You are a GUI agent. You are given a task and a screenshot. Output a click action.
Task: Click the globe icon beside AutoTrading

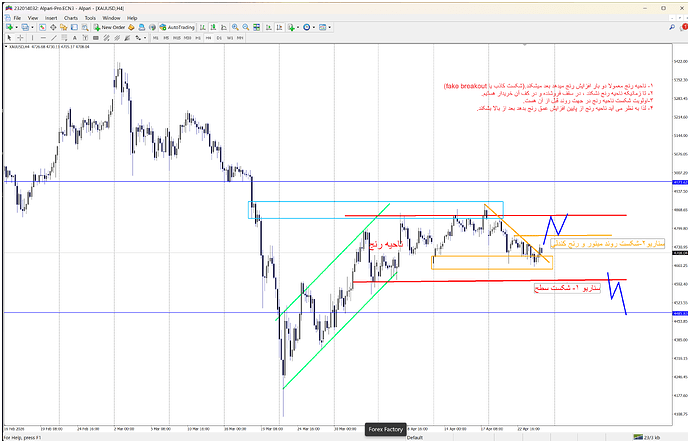tap(152, 27)
